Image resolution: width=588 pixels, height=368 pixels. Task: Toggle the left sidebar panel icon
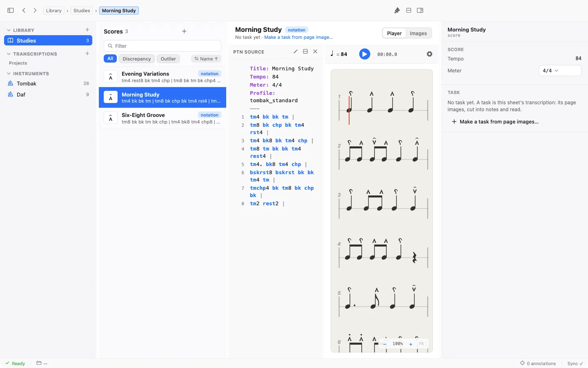[11, 11]
